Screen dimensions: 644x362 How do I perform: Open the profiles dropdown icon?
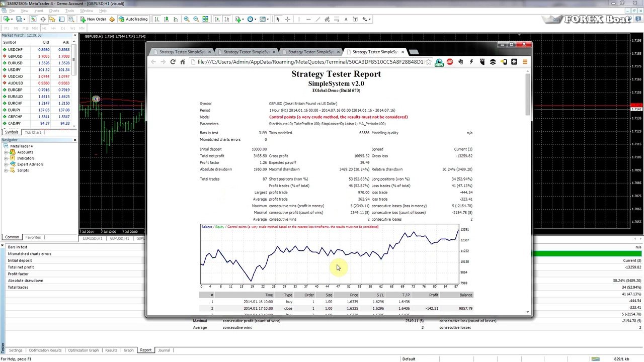pos(21,19)
